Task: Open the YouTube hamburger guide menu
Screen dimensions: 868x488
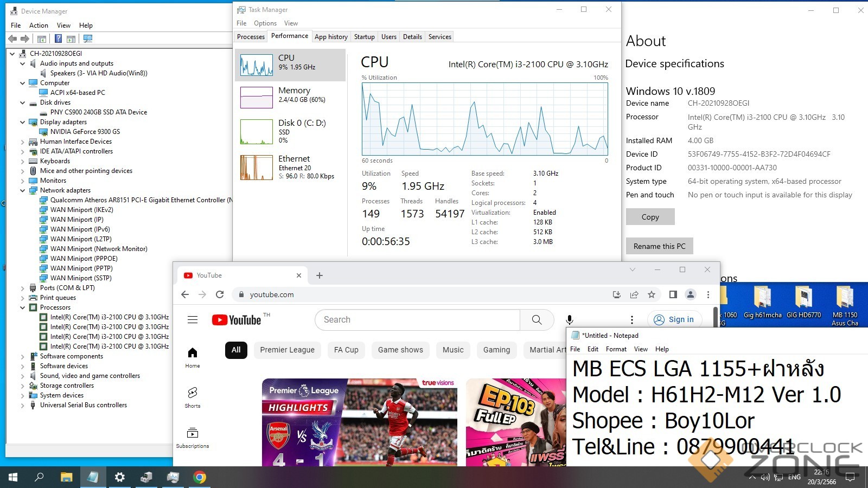Action: point(193,320)
